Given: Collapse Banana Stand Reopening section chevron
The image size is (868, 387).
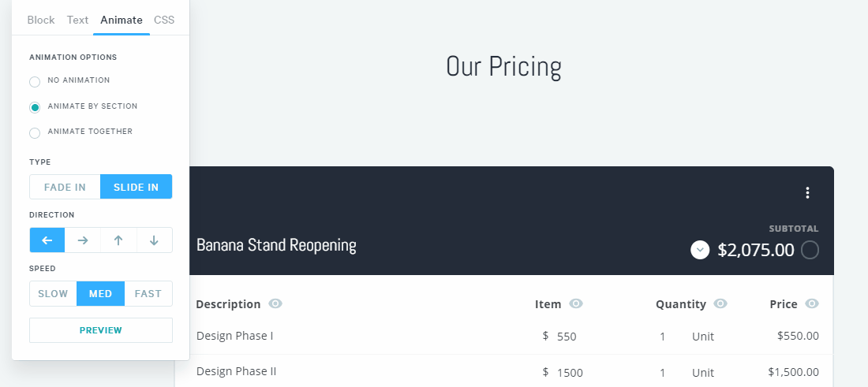Looking at the screenshot, I should tap(700, 250).
